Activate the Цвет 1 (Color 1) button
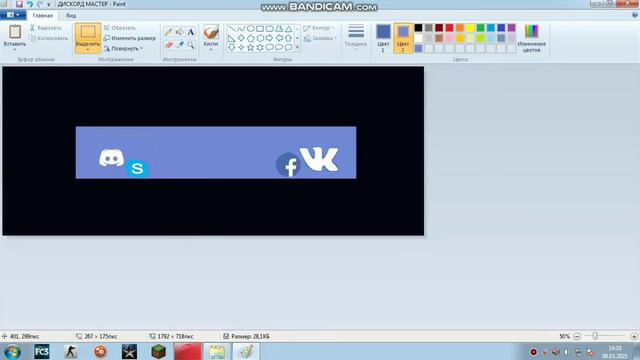The image size is (640, 360). [383, 38]
